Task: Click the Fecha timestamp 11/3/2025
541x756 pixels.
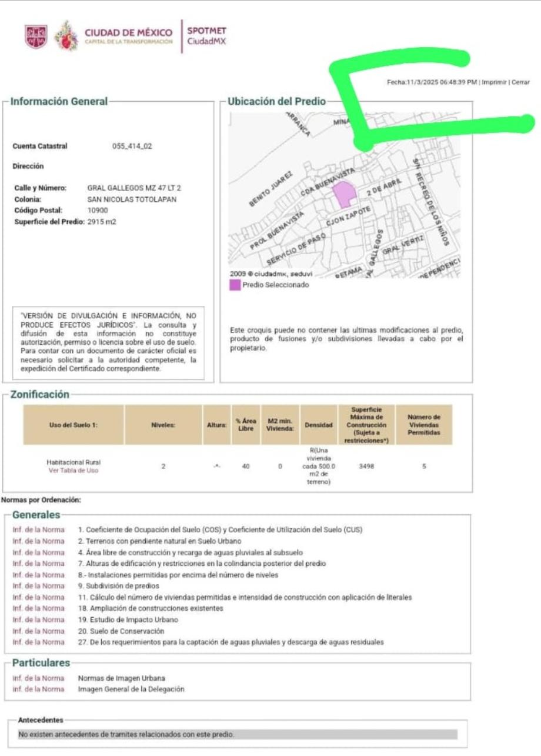Action: point(432,82)
